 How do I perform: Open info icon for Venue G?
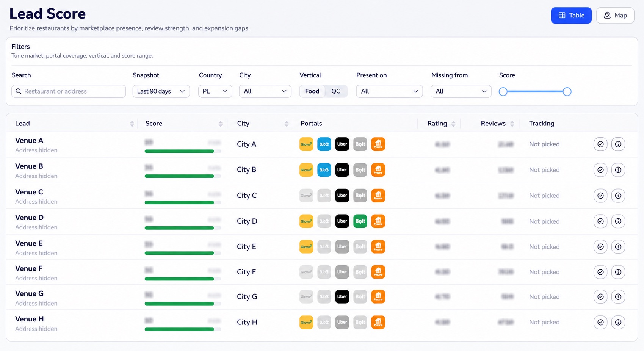618,296
